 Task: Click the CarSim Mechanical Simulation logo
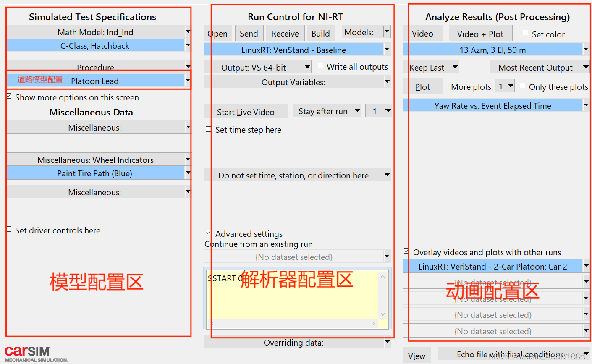pos(36,354)
